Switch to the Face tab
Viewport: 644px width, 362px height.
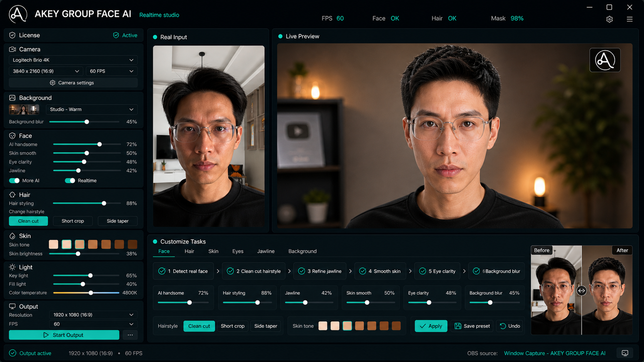point(164,251)
